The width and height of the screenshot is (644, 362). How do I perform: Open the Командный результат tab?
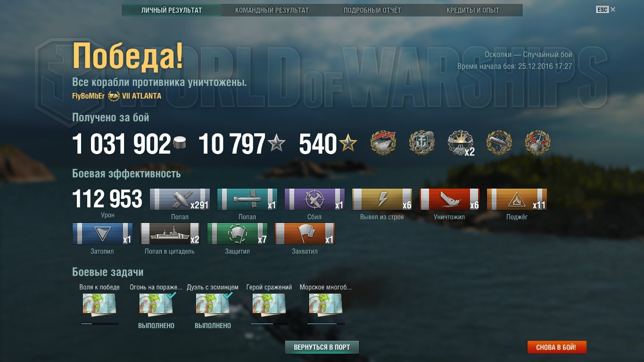tap(272, 10)
